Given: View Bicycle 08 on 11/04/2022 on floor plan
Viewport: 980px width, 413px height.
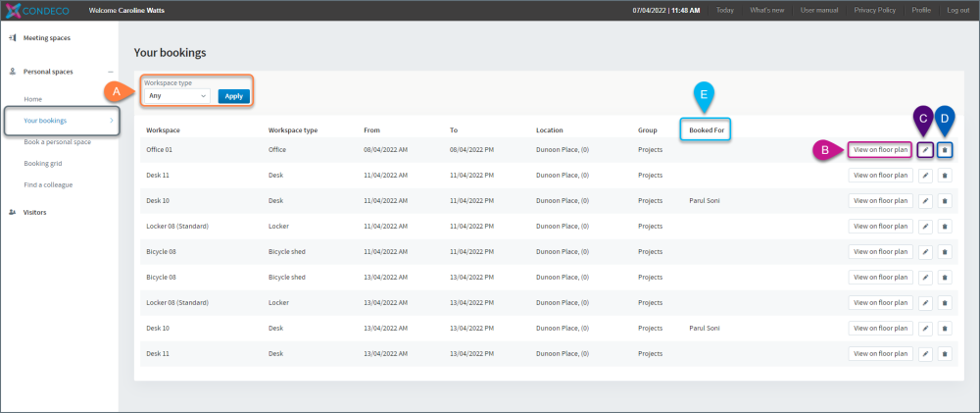Looking at the screenshot, I should (881, 251).
